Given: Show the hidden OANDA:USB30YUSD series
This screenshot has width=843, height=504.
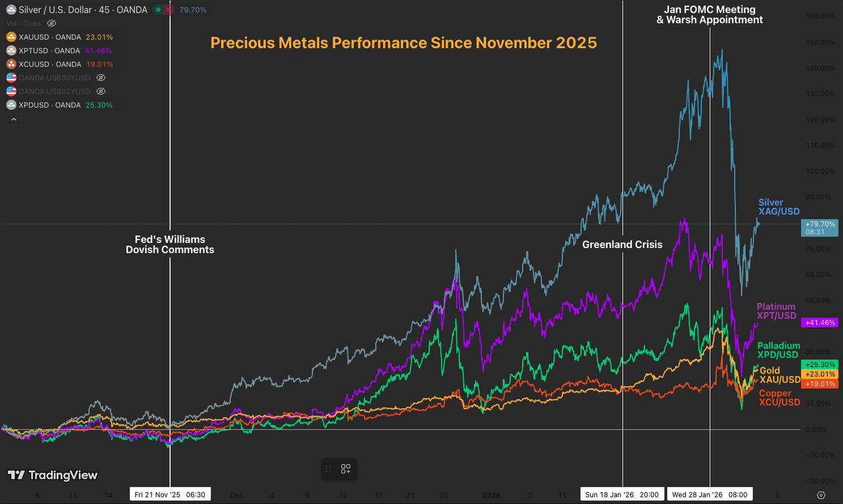Looking at the screenshot, I should point(101,78).
